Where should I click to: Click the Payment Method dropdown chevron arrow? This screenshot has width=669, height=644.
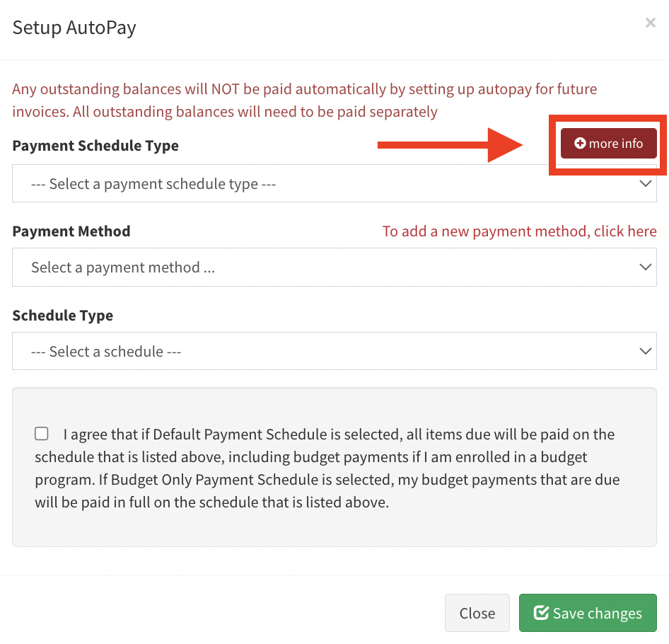(645, 268)
